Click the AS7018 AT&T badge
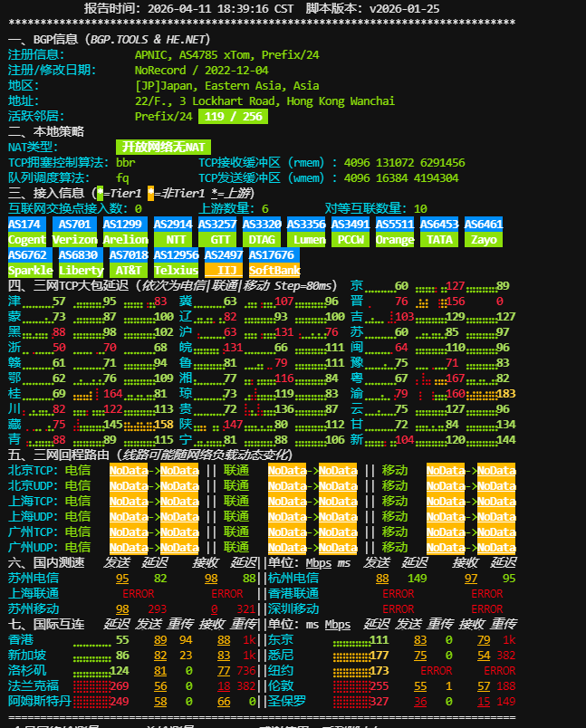 tap(129, 263)
